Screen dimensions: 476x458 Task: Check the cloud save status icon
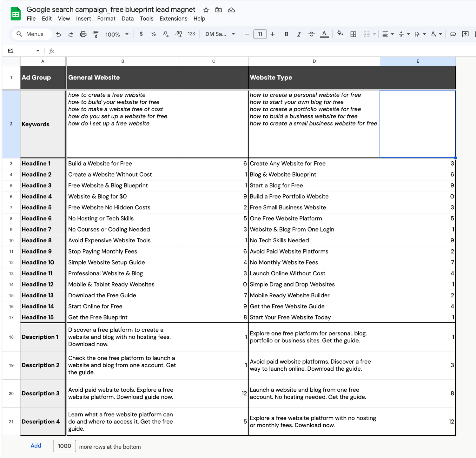232,10
